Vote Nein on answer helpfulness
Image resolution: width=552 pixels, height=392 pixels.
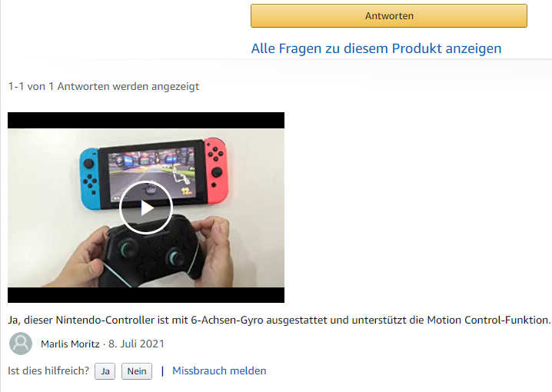[137, 371]
